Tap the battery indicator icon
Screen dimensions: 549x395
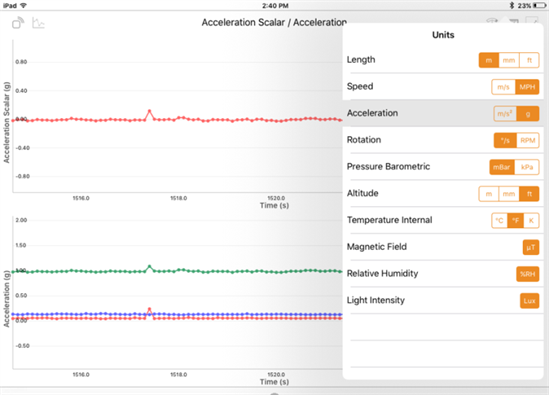(x=540, y=5)
